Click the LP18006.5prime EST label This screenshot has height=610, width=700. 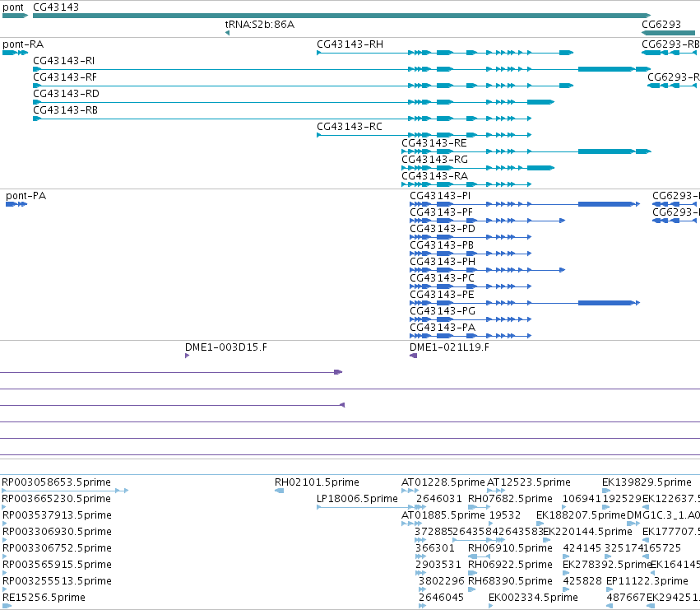click(x=357, y=499)
